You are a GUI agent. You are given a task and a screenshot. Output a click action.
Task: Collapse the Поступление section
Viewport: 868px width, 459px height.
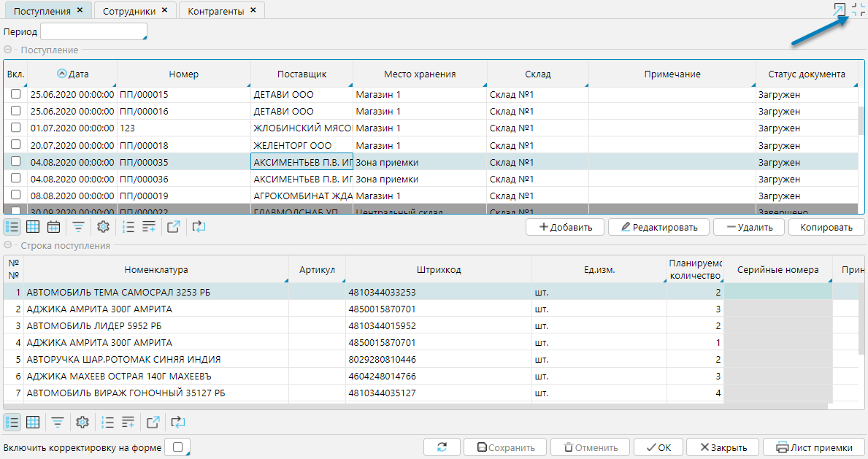pyautogui.click(x=8, y=50)
